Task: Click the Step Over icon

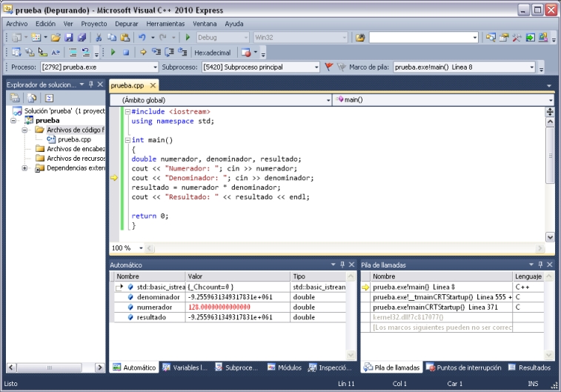Action: pyautogui.click(x=169, y=53)
